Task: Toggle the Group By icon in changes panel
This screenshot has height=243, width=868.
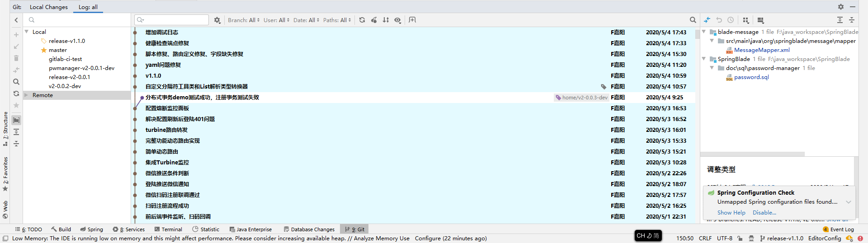Action: [746, 20]
